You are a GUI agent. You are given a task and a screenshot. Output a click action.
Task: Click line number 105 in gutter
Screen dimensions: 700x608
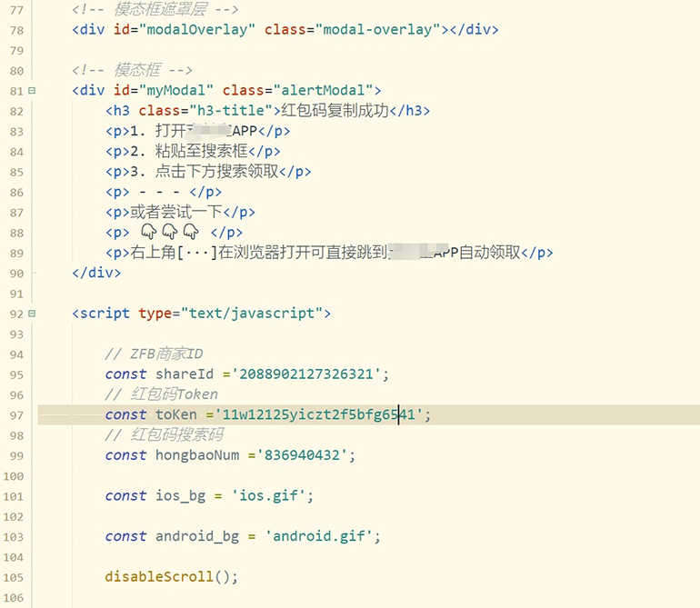point(15,577)
